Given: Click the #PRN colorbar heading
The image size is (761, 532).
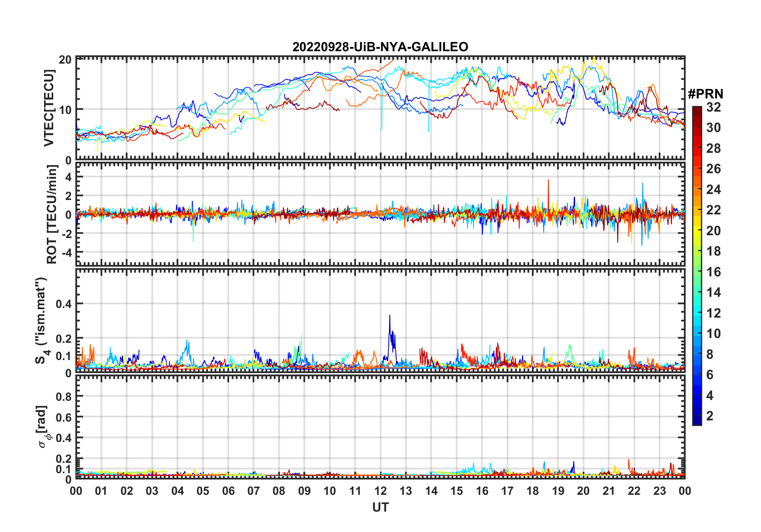Looking at the screenshot, I should click(x=705, y=94).
